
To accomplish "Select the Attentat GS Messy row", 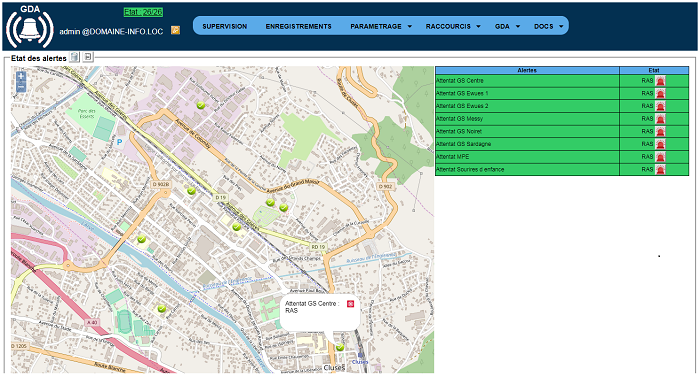I will tap(562, 119).
